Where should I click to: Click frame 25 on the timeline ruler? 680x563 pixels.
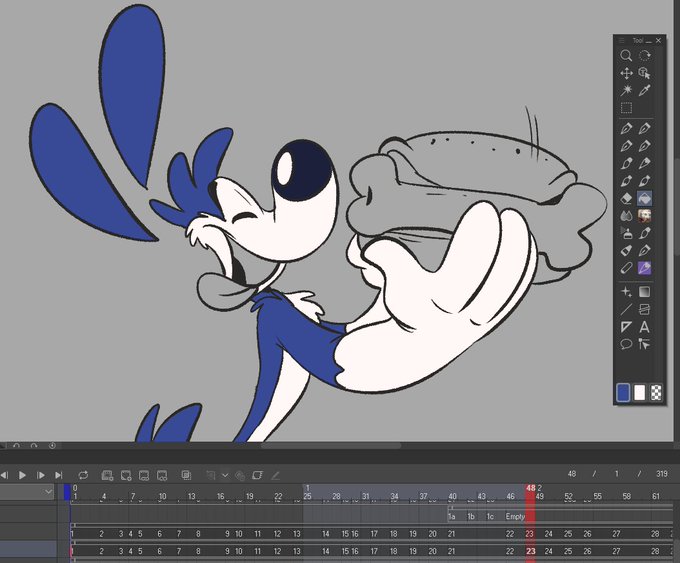point(307,496)
